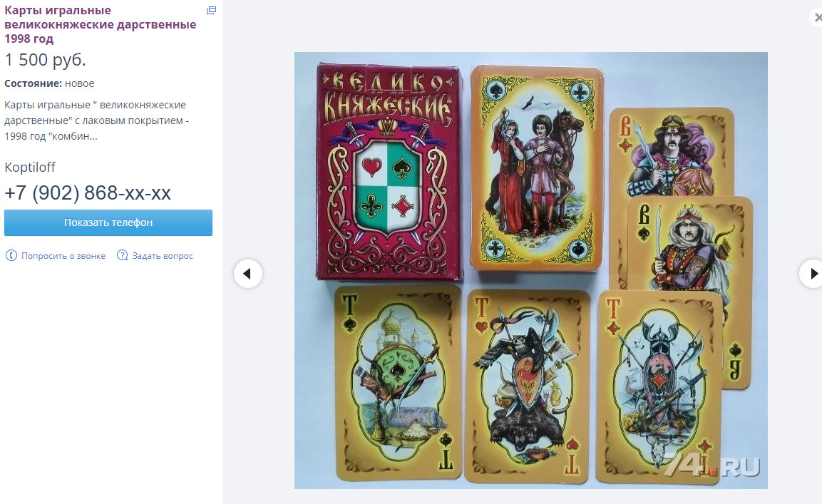The width and height of the screenshot is (822, 504).
Task: Expand the truncated listing description text
Action: [96, 120]
